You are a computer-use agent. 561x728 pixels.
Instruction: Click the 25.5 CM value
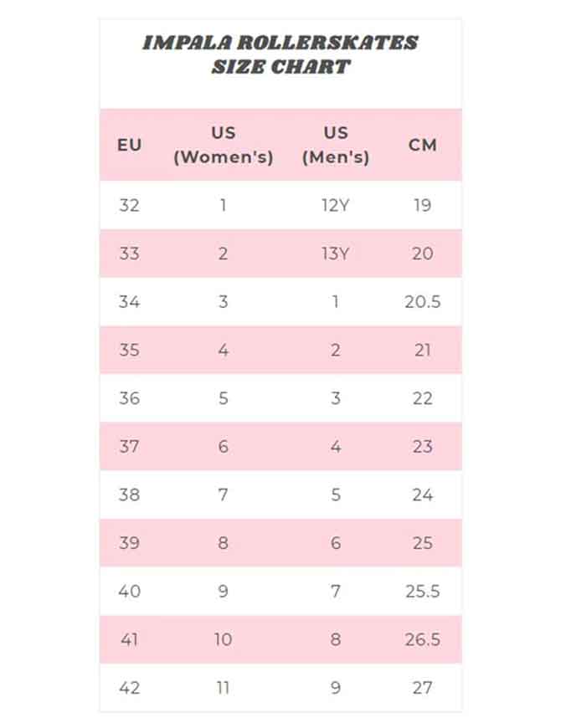pyautogui.click(x=423, y=592)
